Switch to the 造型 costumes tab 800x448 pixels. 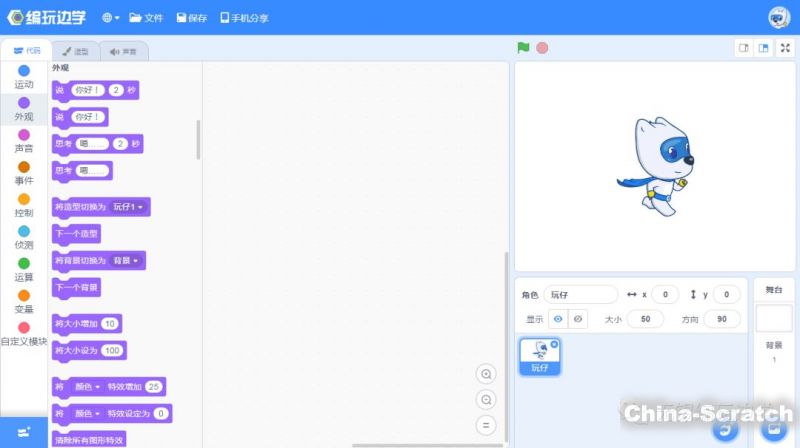75,51
